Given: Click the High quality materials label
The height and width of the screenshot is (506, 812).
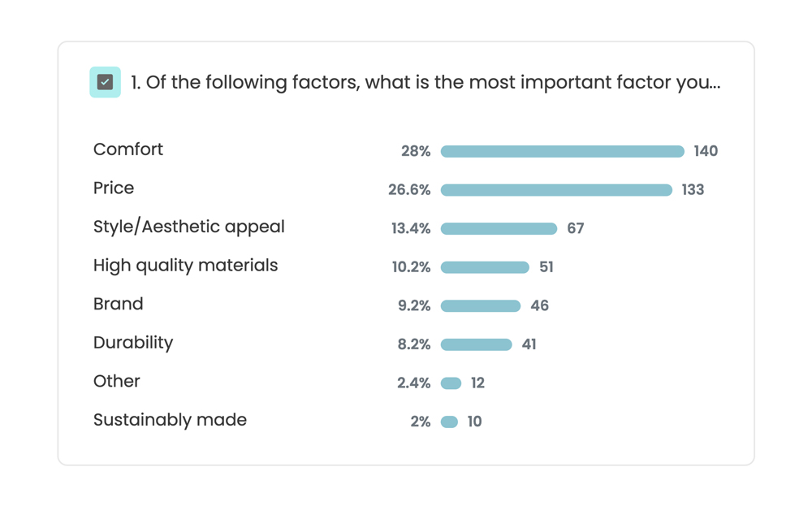Looking at the screenshot, I should [x=185, y=266].
